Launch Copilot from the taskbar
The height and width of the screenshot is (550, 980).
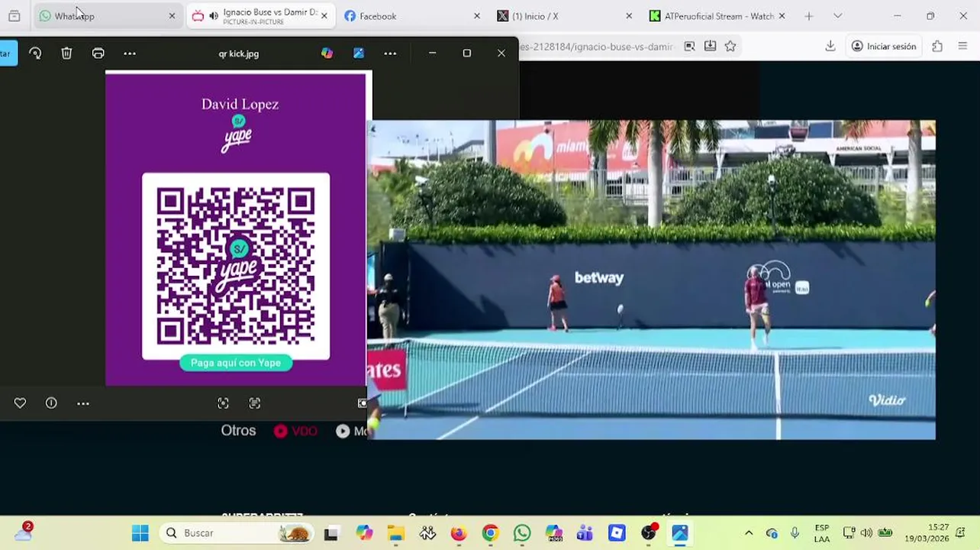click(363, 533)
